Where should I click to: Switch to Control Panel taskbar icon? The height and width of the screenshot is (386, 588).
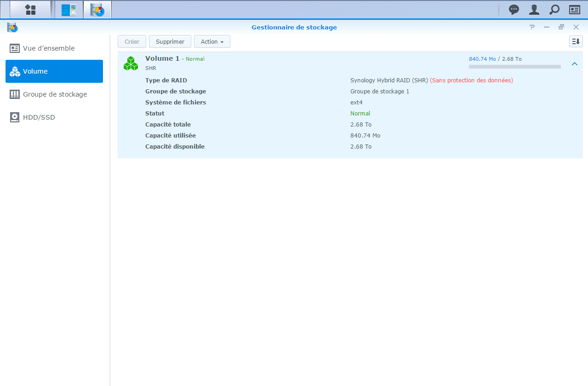coord(69,10)
